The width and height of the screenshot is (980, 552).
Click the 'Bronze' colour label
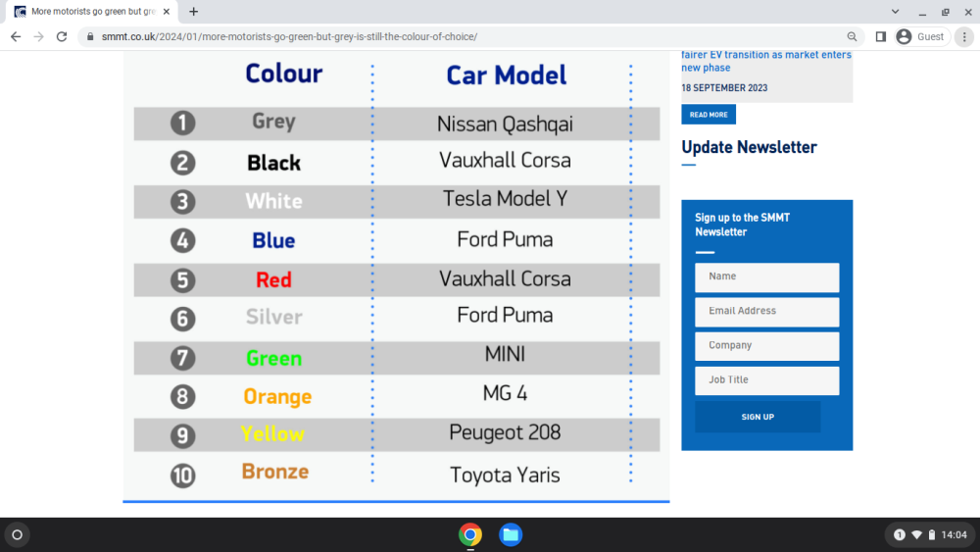tap(275, 472)
